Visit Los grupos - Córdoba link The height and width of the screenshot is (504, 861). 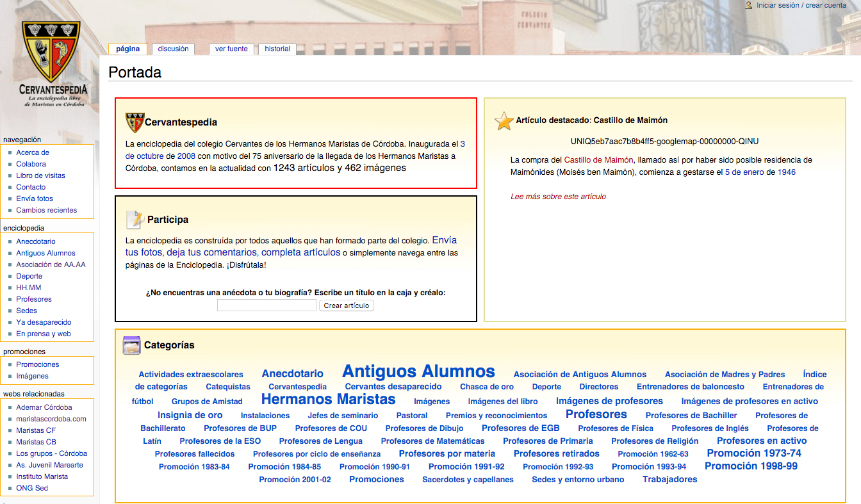(x=51, y=453)
